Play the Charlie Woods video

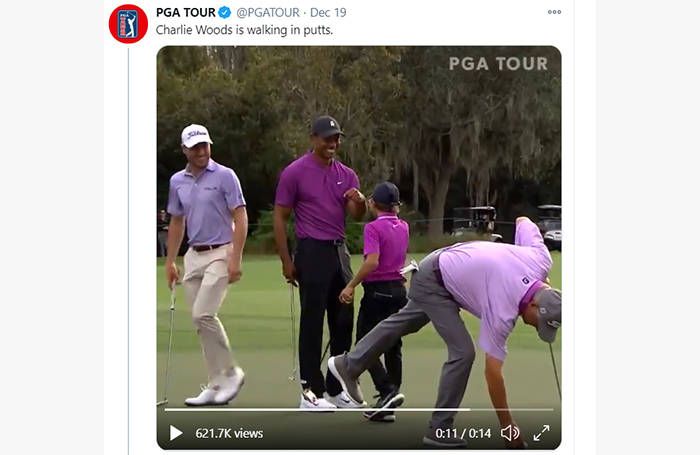coord(176,433)
